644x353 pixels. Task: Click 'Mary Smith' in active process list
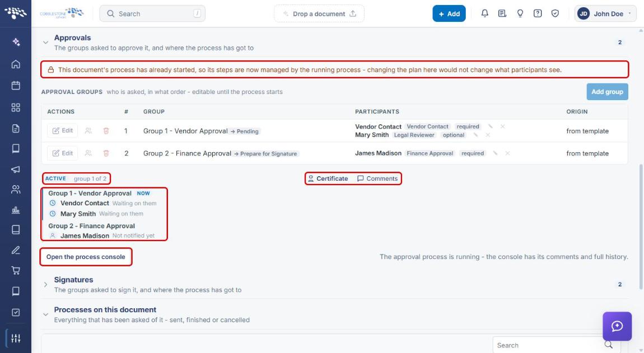tap(78, 214)
